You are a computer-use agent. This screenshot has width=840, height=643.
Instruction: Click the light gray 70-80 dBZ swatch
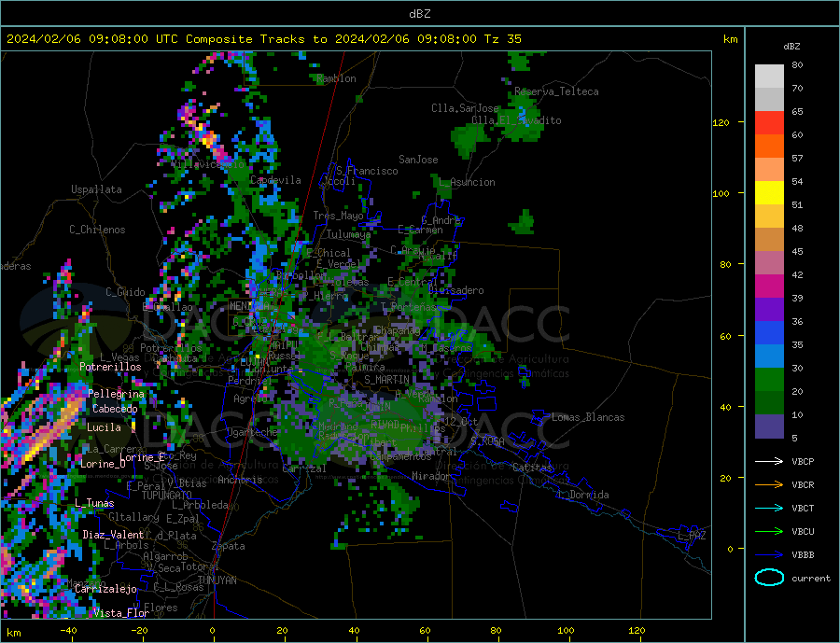(x=769, y=77)
